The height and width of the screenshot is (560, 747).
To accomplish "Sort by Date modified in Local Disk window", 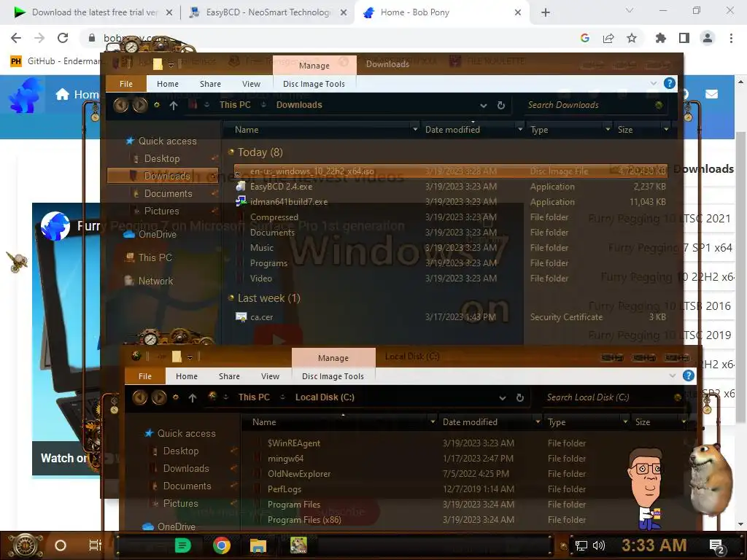I will pos(470,422).
